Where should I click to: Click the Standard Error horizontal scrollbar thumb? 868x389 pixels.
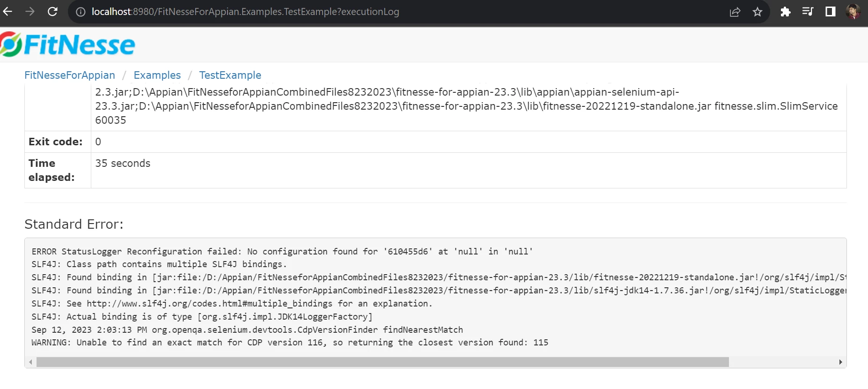[383, 362]
